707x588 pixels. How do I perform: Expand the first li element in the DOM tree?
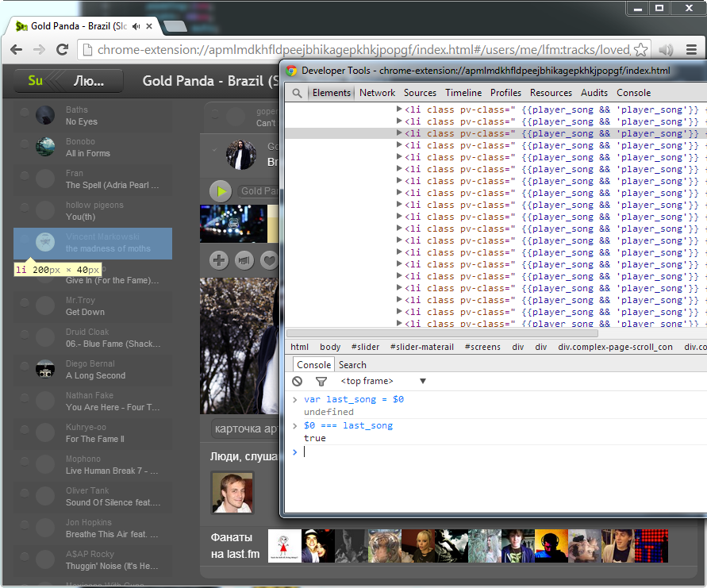399,109
